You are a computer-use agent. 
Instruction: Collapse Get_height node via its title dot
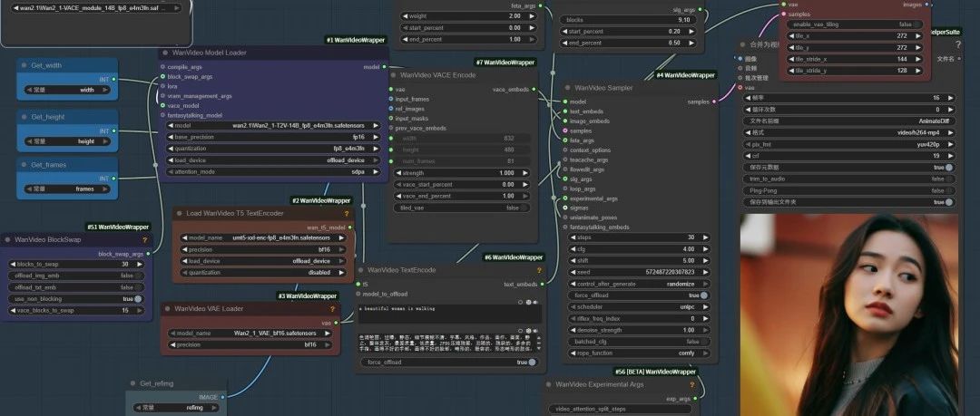click(x=24, y=117)
